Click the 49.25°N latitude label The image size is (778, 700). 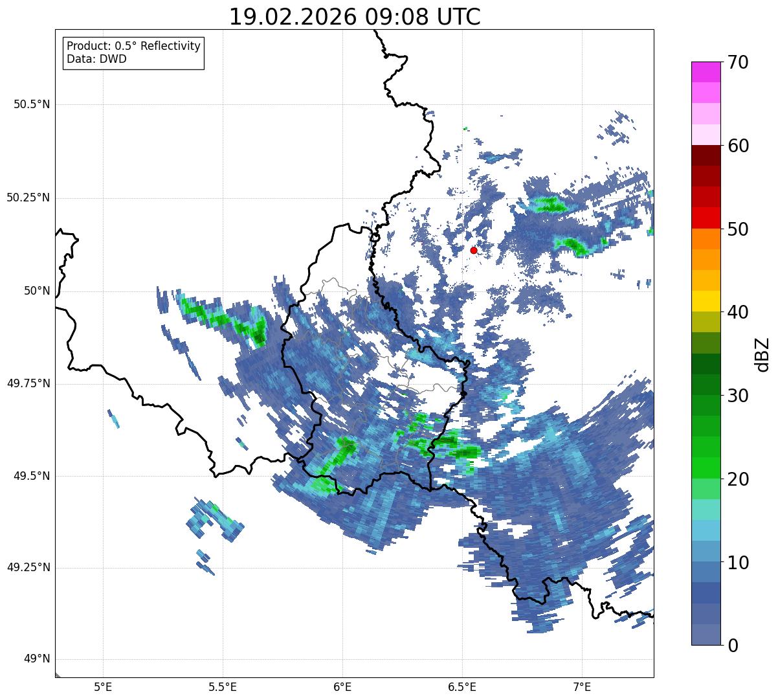click(x=28, y=568)
